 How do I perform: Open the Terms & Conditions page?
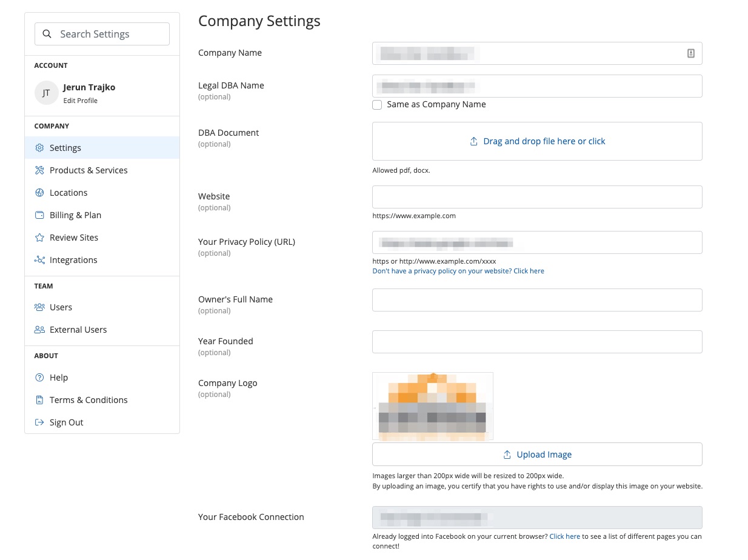click(88, 400)
